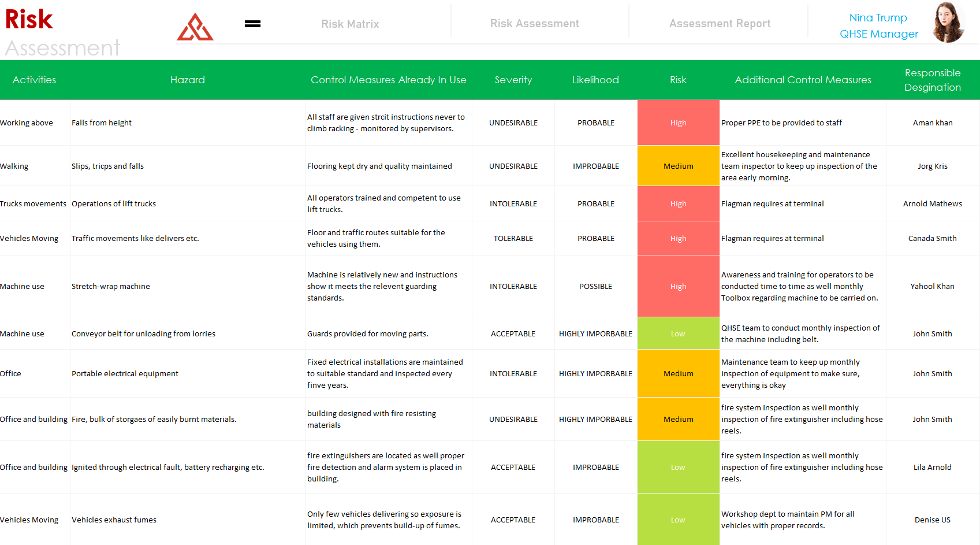This screenshot has width=980, height=545.
Task: Select the High risk cell for Falls from height
Action: pos(678,123)
